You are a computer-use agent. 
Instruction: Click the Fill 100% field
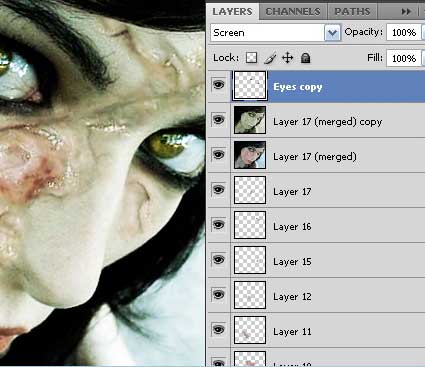404,59
